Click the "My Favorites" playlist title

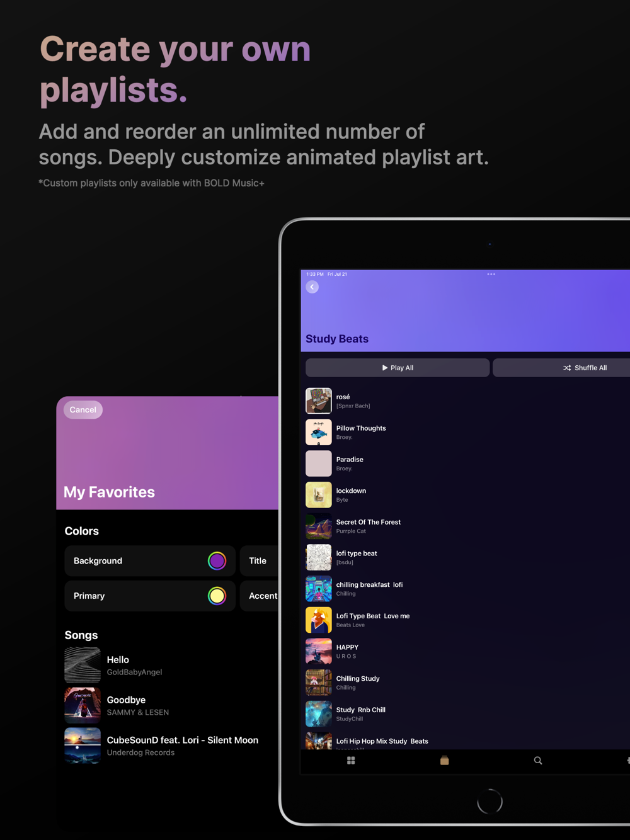click(109, 492)
